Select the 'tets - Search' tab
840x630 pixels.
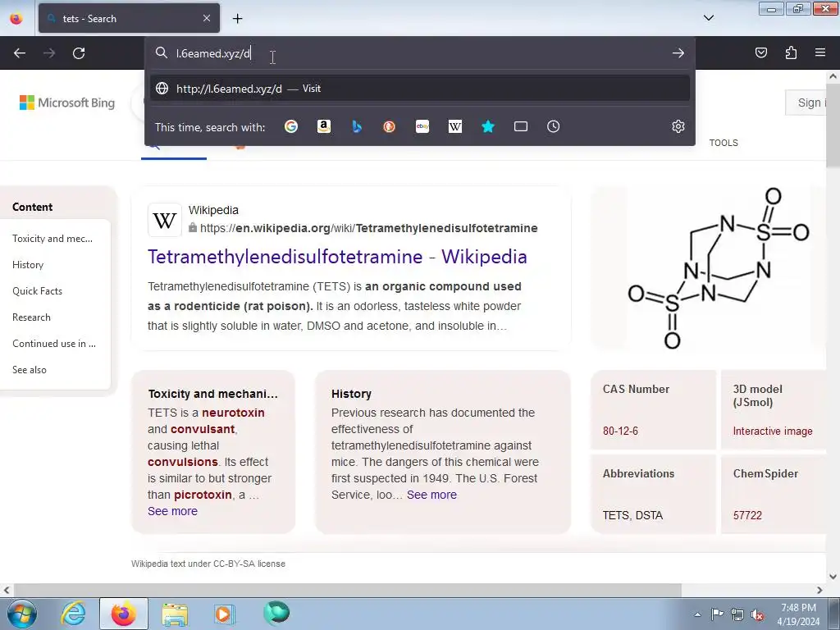click(x=129, y=18)
